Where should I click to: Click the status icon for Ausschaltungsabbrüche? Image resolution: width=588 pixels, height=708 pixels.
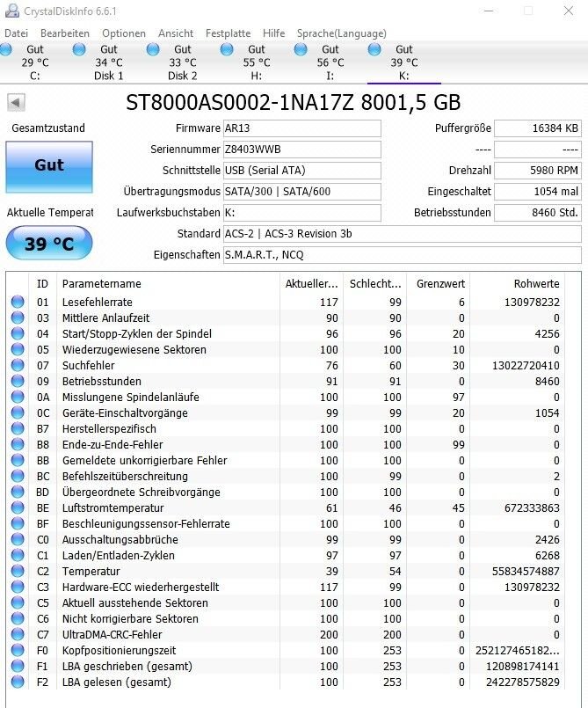click(x=18, y=538)
